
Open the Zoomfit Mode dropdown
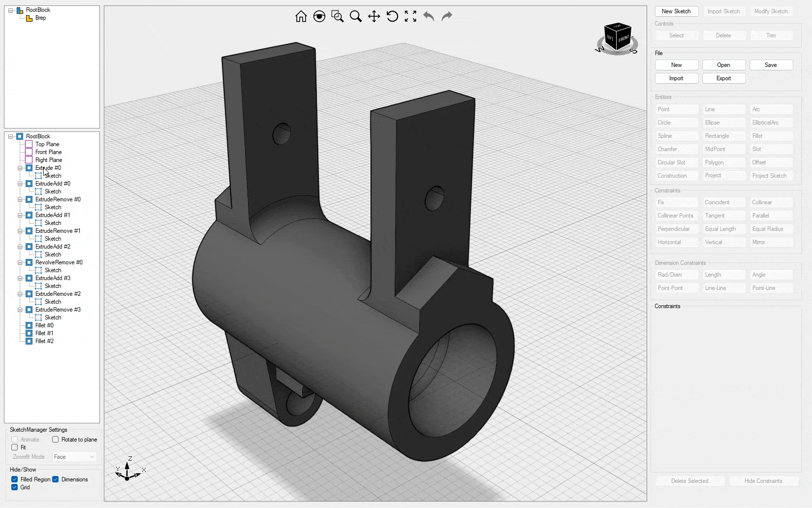click(x=74, y=457)
